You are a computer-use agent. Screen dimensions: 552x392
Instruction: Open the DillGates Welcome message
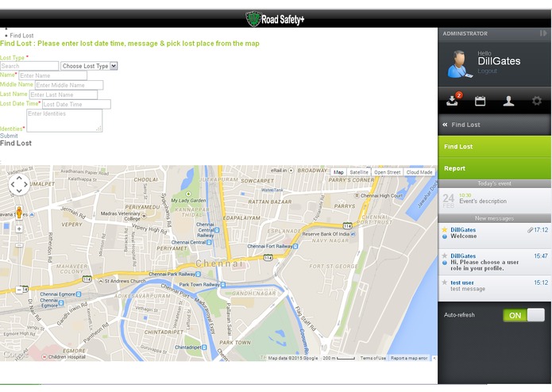[x=495, y=236]
